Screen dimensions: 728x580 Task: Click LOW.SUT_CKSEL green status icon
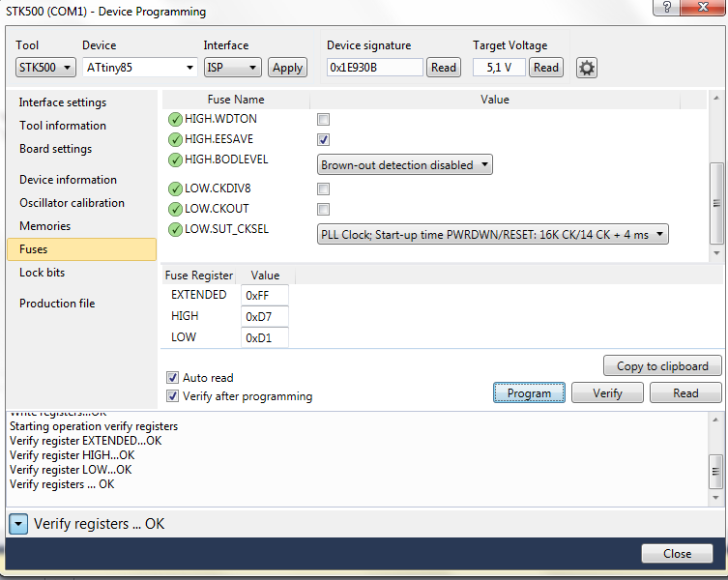[175, 229]
